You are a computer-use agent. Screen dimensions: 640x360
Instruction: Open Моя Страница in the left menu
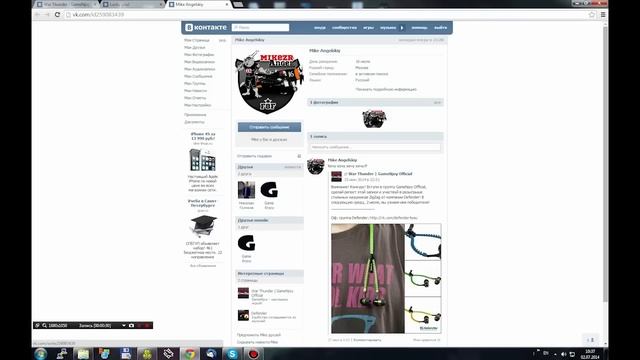pyautogui.click(x=197, y=40)
